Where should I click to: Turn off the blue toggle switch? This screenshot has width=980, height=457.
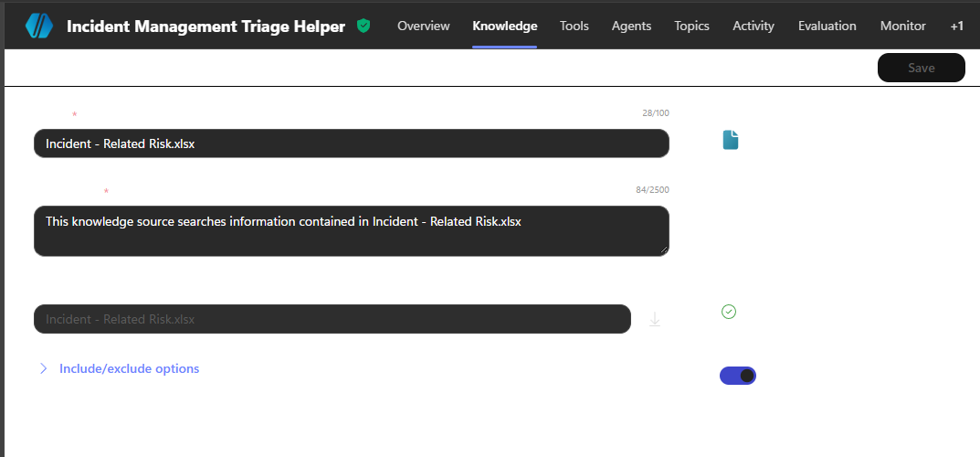point(737,376)
